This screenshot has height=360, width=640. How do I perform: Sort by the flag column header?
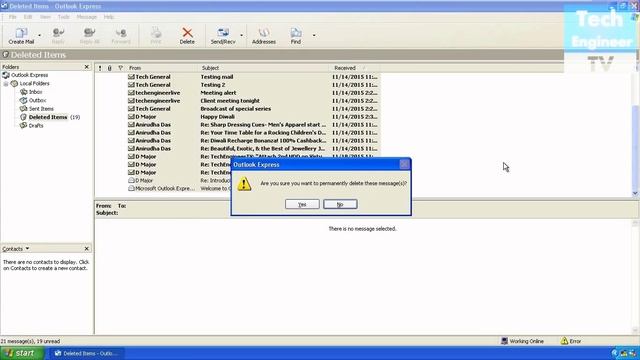click(120, 68)
